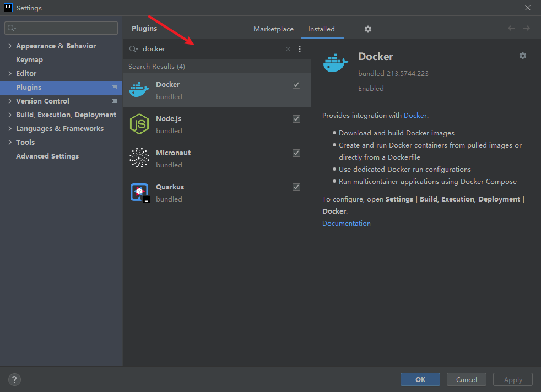This screenshot has height=392, width=541.
Task: Click large Docker logo in details pane
Action: pyautogui.click(x=336, y=63)
